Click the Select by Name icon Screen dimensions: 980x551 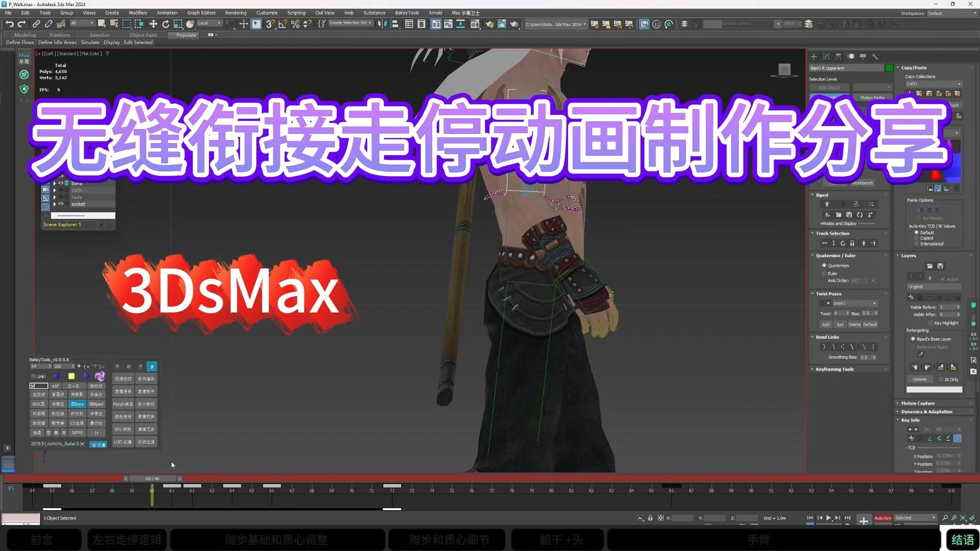coord(114,24)
